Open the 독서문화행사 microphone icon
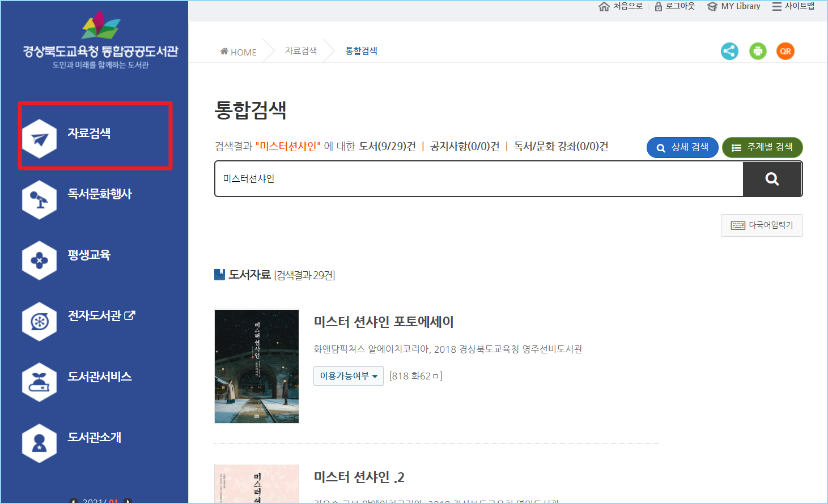The image size is (828, 504). pyautogui.click(x=40, y=200)
